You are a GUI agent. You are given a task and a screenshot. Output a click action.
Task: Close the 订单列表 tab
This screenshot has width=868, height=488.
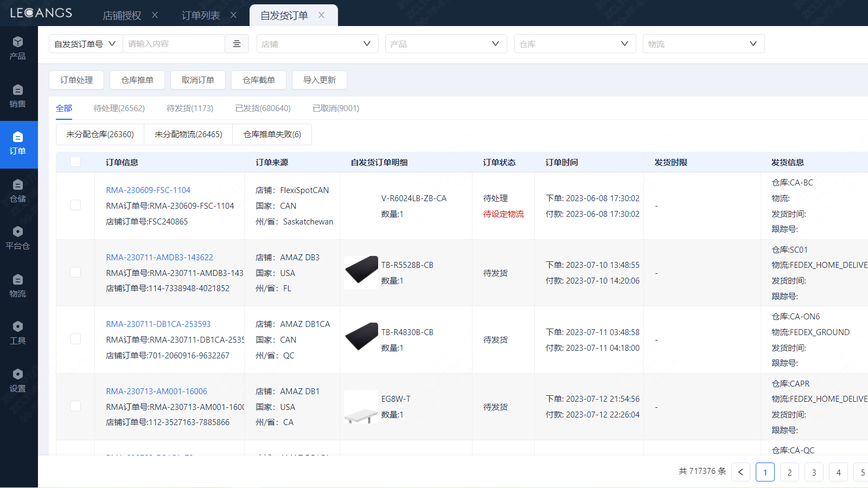coord(234,15)
